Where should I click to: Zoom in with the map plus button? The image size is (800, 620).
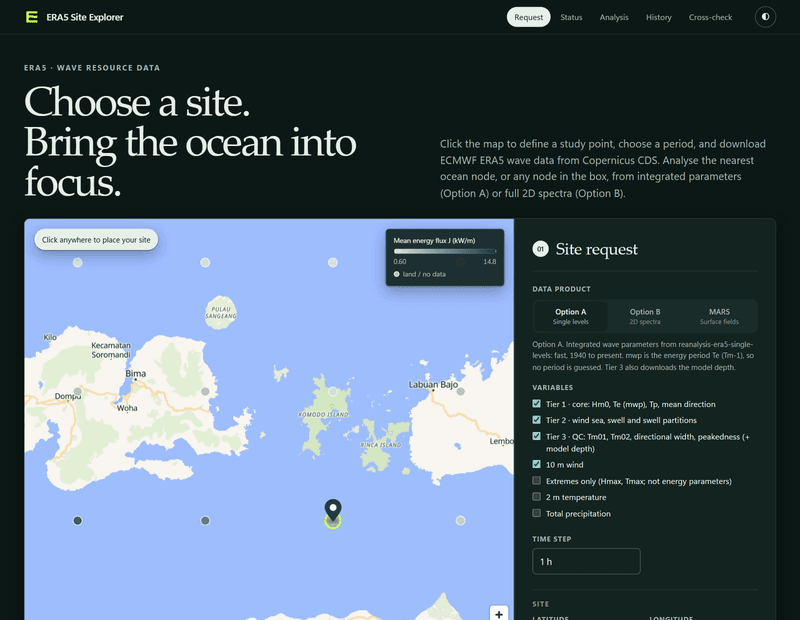pyautogui.click(x=498, y=614)
